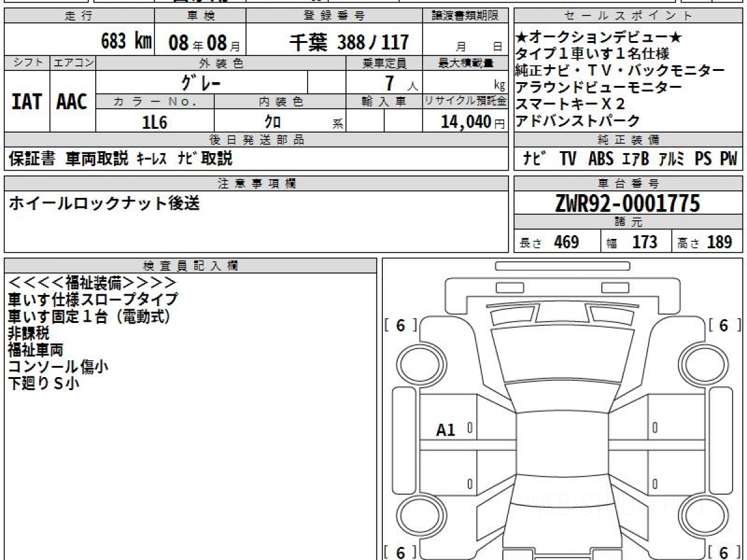
Task: Select the exterior color グレー
Action: click(201, 82)
